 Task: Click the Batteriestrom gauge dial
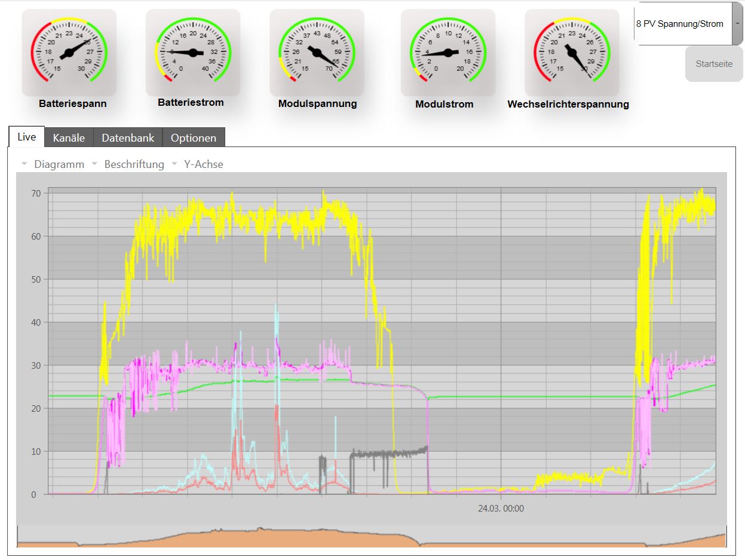pyautogui.click(x=193, y=53)
